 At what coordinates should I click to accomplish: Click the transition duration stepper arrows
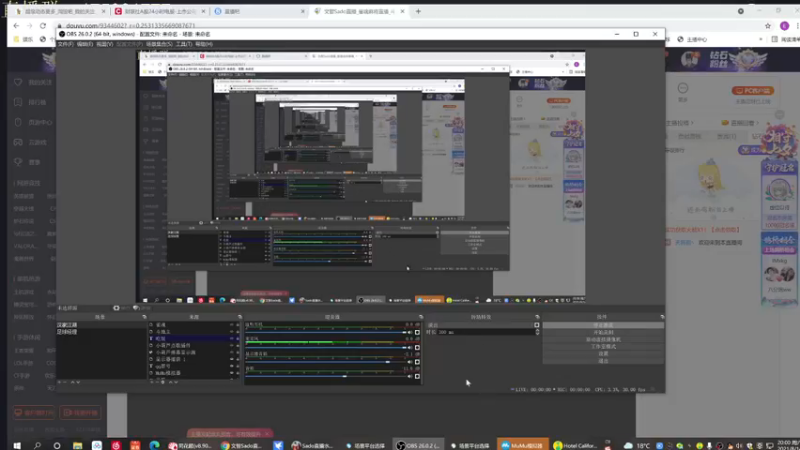click(537, 332)
